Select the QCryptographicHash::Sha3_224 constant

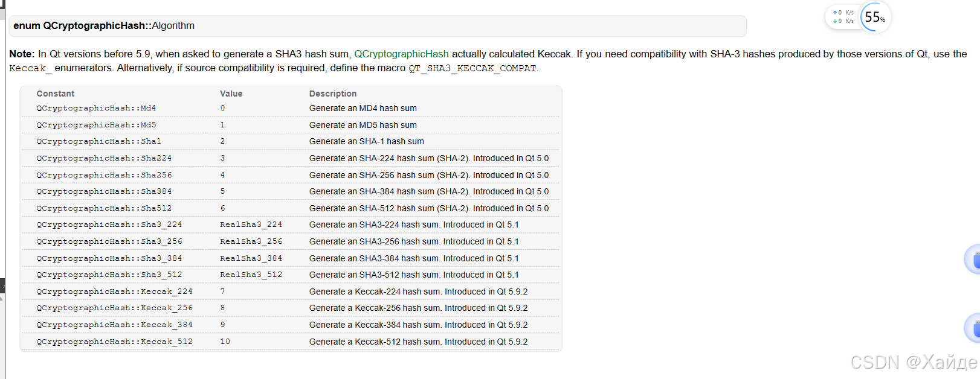[109, 225]
